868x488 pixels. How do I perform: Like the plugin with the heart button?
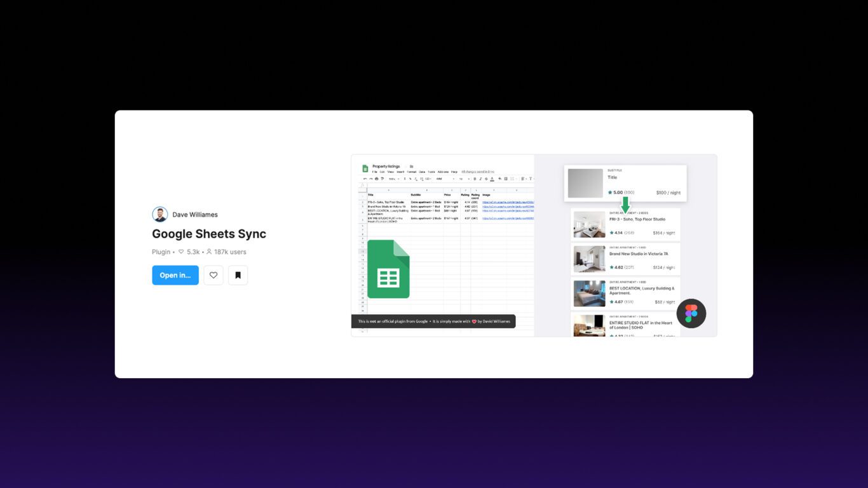click(214, 275)
